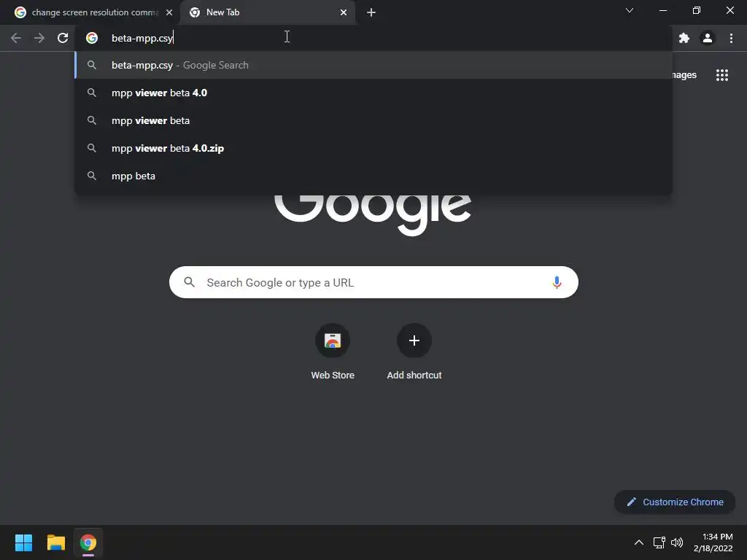Open the network status tray icon

tap(659, 542)
